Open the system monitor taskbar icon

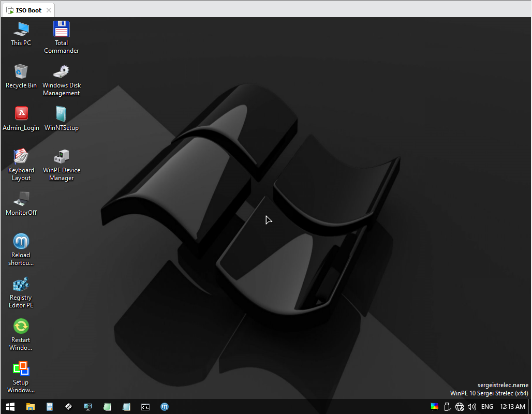pyautogui.click(x=88, y=407)
